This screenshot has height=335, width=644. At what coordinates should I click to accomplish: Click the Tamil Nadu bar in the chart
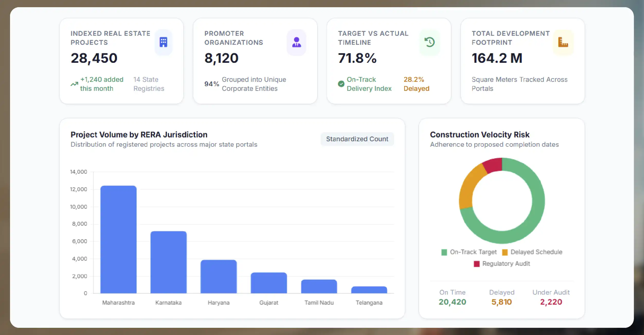point(319,286)
